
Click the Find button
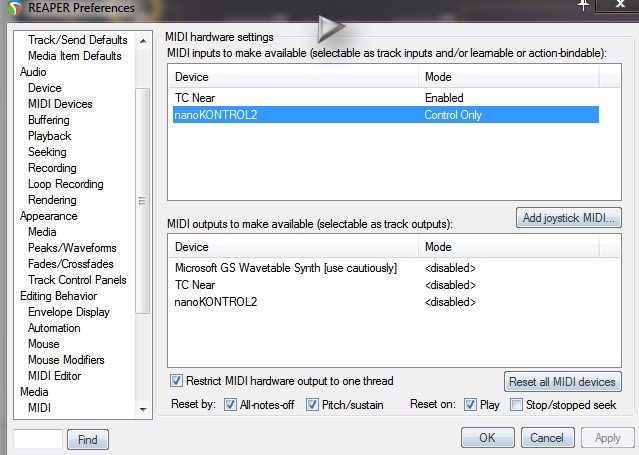pos(88,440)
